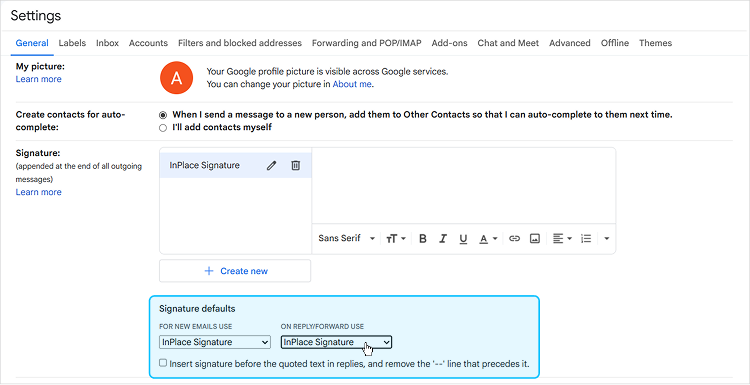
Task: Open the text color picker
Action: (x=488, y=238)
